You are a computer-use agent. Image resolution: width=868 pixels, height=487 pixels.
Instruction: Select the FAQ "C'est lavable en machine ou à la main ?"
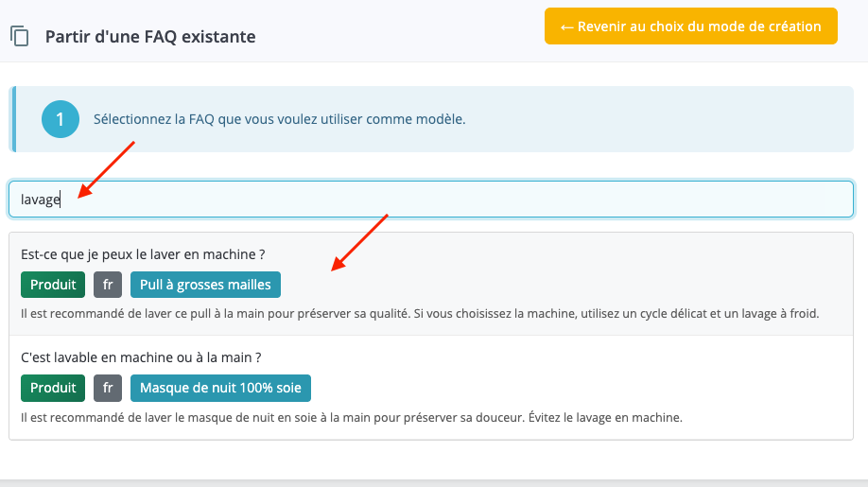coord(141,357)
